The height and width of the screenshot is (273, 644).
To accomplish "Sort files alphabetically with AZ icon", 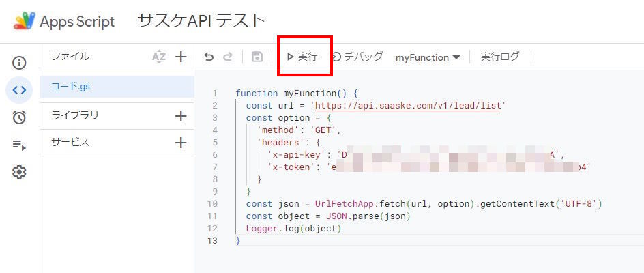I will (x=159, y=57).
